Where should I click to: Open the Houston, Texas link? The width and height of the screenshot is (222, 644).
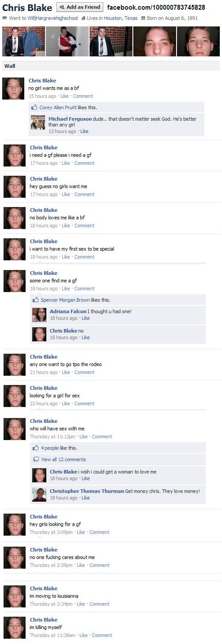tap(120, 19)
